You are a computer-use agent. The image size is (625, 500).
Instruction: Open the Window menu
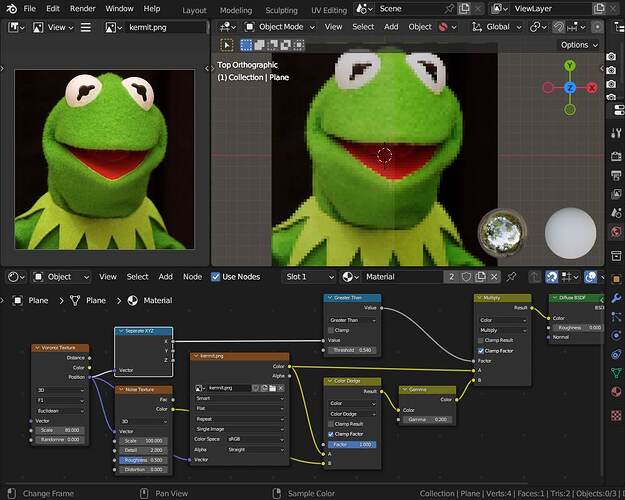point(119,8)
